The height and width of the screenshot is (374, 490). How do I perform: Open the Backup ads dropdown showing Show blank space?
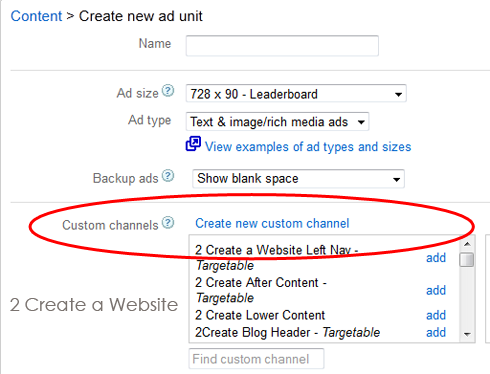(x=298, y=179)
